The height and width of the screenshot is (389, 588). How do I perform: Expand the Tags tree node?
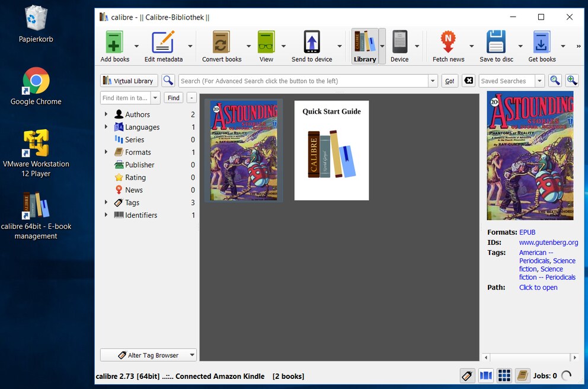[x=106, y=202]
